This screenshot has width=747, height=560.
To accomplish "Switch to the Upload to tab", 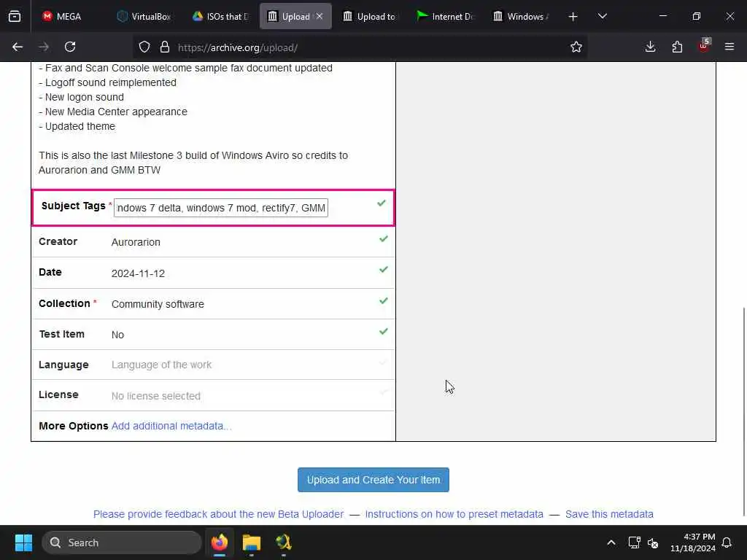I will point(369,17).
